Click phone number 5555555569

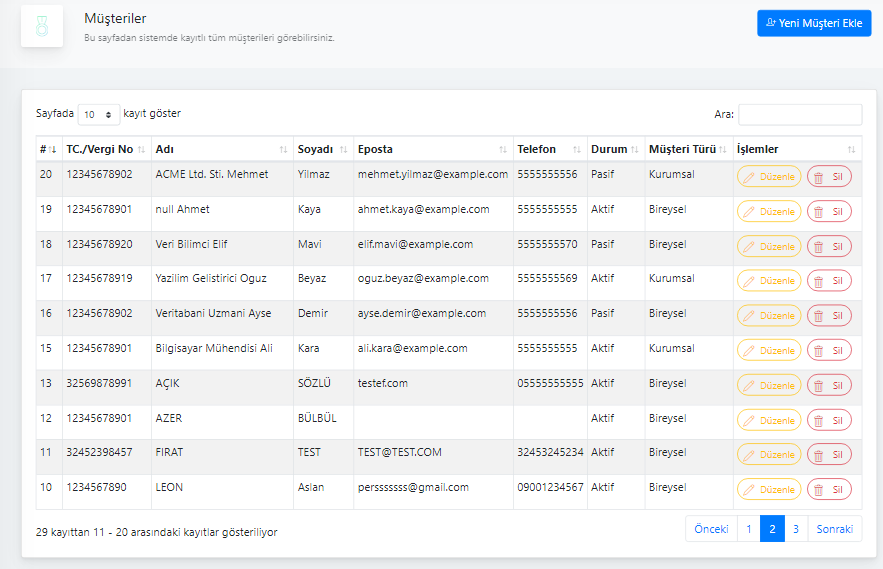tap(547, 278)
